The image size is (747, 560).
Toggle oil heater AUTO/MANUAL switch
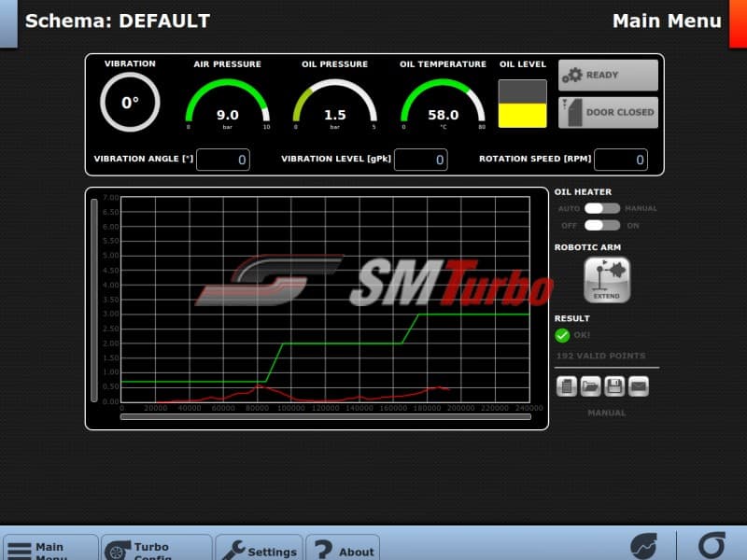point(602,208)
